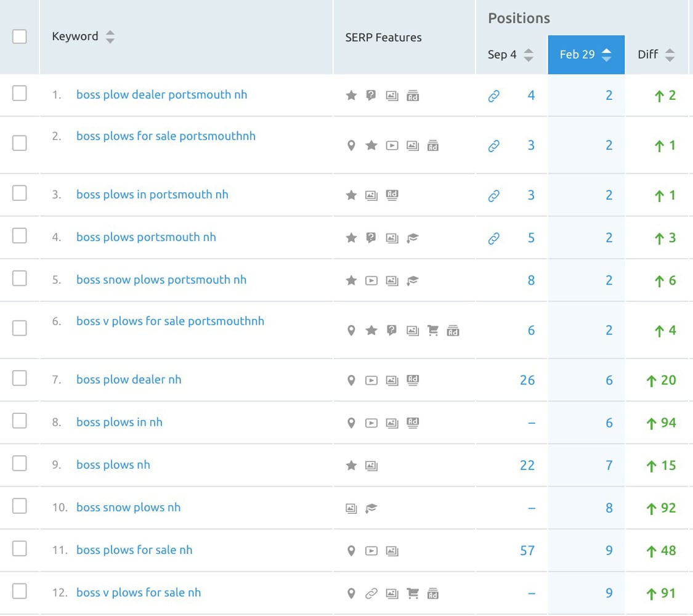The width and height of the screenshot is (693, 616).
Task: Click the video icon for boss snow plows portsmouth nh
Action: 371,281
